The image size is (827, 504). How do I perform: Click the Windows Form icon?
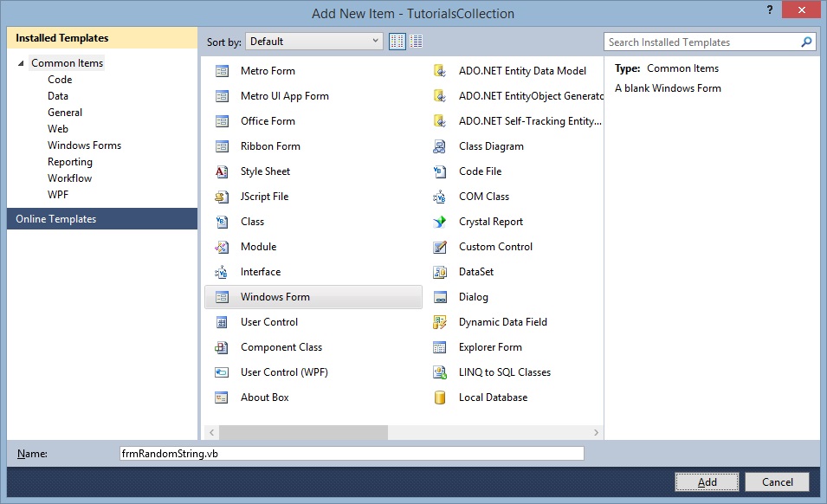coord(222,297)
